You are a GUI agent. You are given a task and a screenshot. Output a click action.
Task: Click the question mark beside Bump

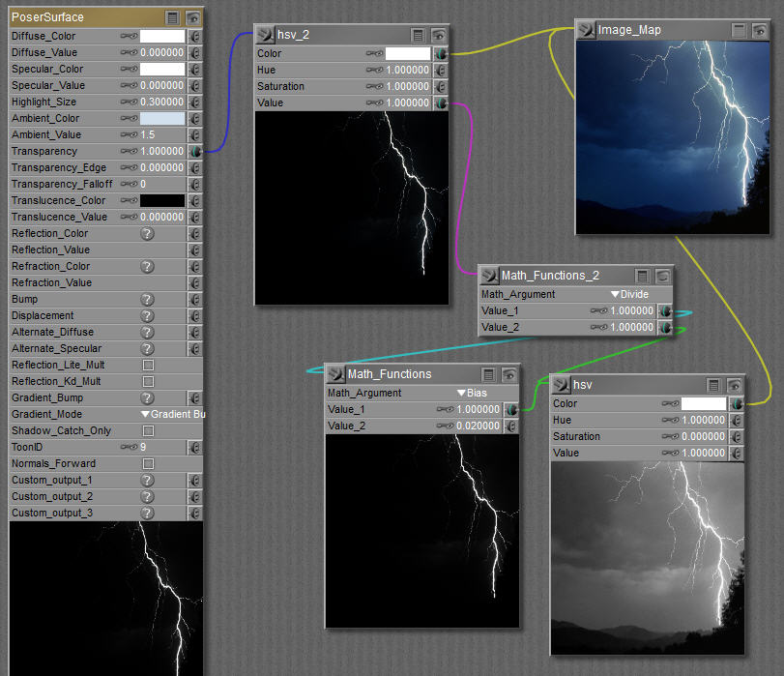(x=147, y=300)
